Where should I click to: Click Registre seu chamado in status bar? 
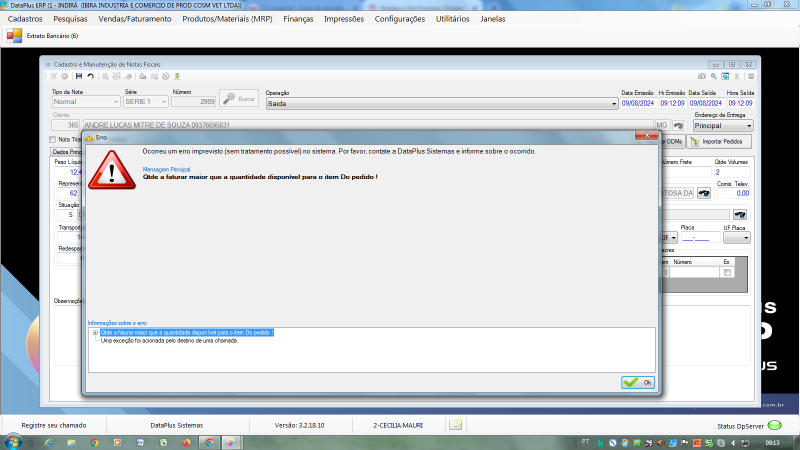[54, 425]
